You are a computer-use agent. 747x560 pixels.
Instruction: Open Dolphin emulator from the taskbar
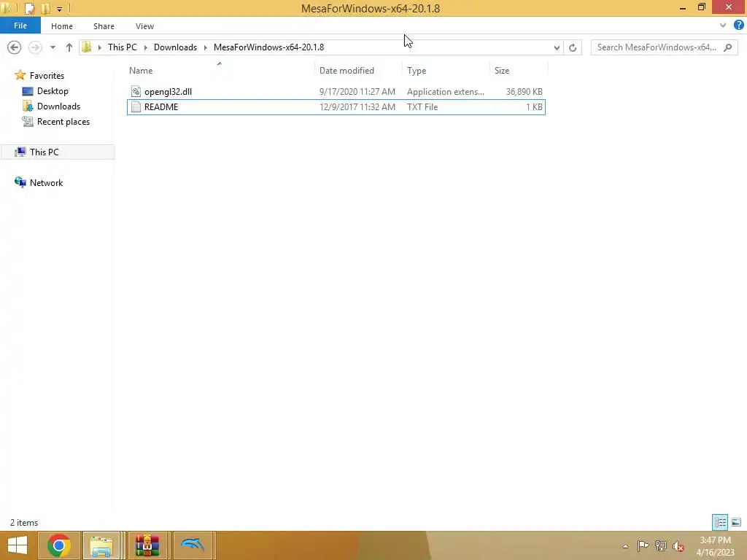(x=193, y=545)
